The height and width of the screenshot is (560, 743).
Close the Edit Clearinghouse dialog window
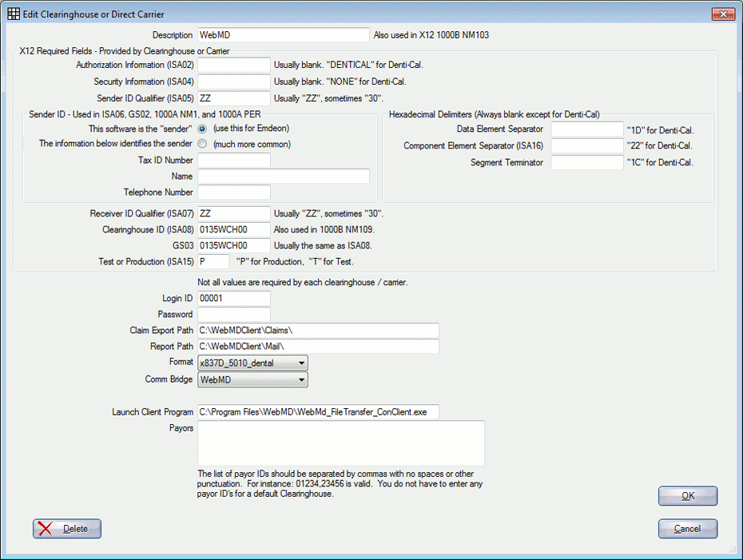[723, 14]
